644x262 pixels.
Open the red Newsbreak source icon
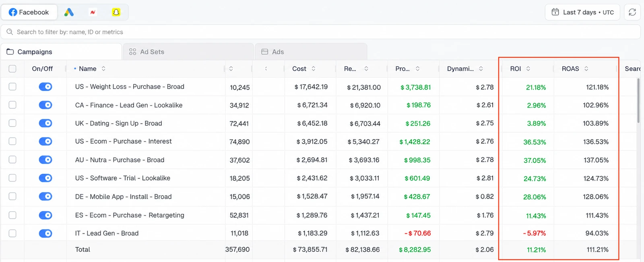93,12
